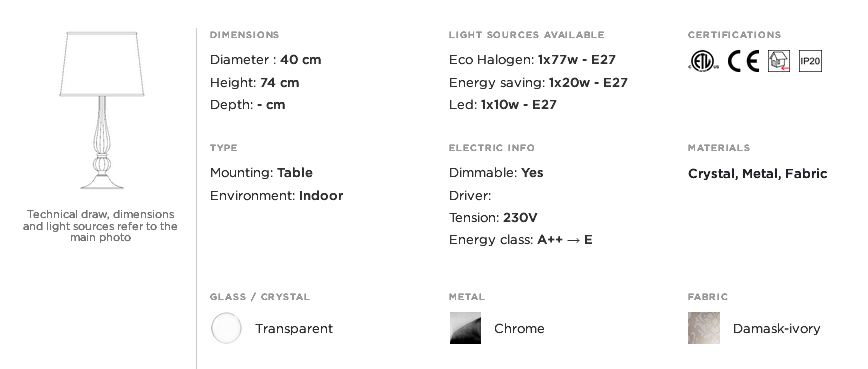Click the ETL certification icon

pyautogui.click(x=704, y=61)
